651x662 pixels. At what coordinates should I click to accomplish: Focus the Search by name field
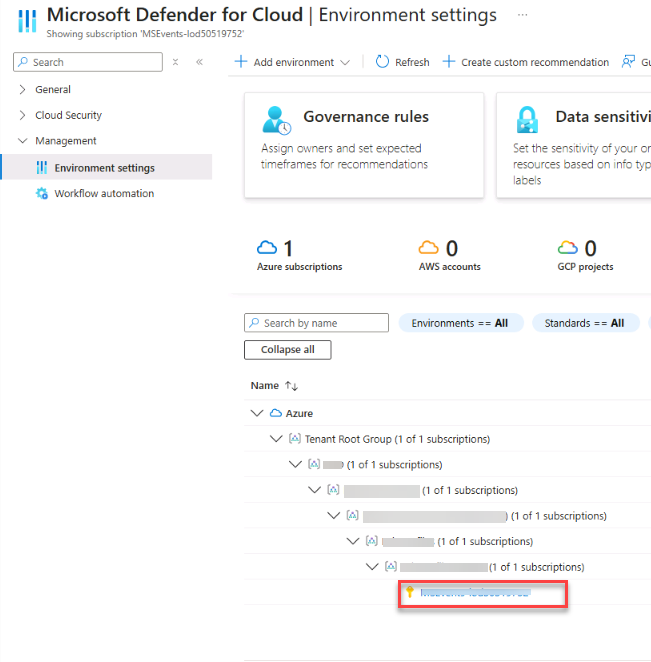pyautogui.click(x=316, y=323)
